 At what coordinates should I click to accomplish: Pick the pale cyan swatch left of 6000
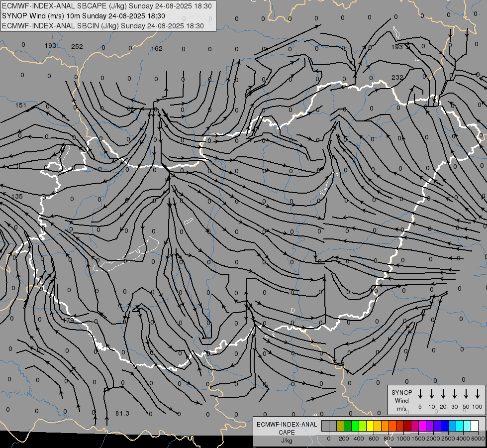click(x=467, y=426)
